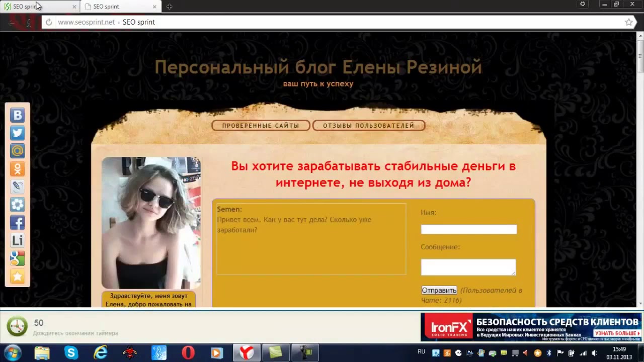Open Windows Start menu
This screenshot has height=362, width=644.
tap(13, 352)
